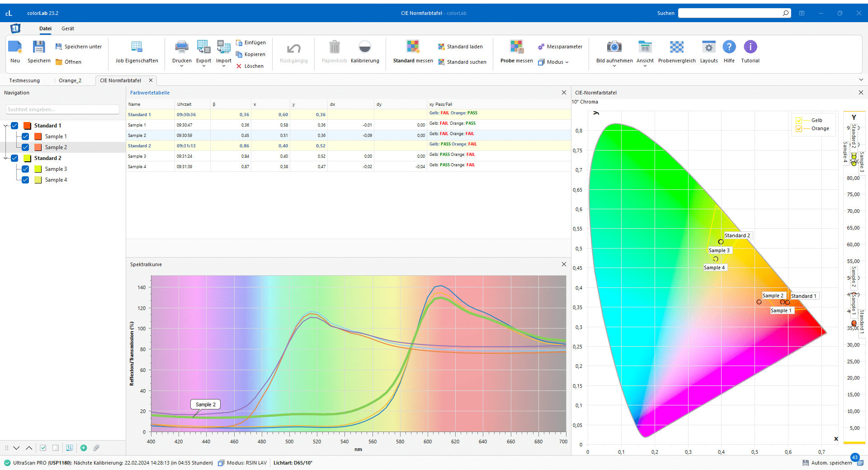Open Job Eigenschaften properties
The width and height of the screenshot is (868, 470).
click(x=137, y=52)
